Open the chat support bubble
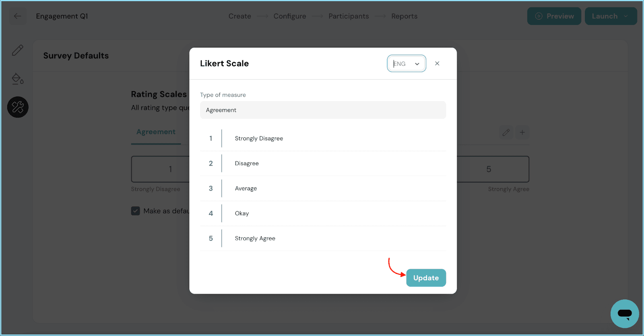644x336 pixels. 624,313
